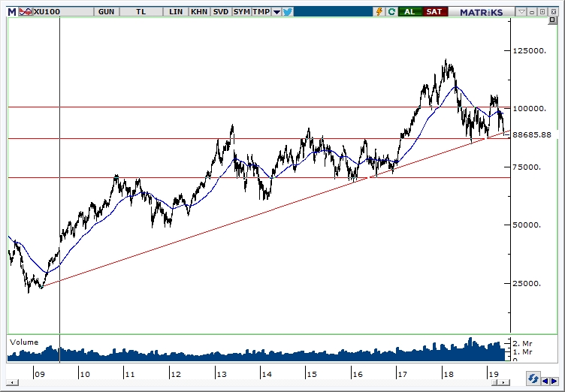Viewport: 565px width, 392px height.
Task: Refresh chart with the green C icon
Action: click(391, 12)
